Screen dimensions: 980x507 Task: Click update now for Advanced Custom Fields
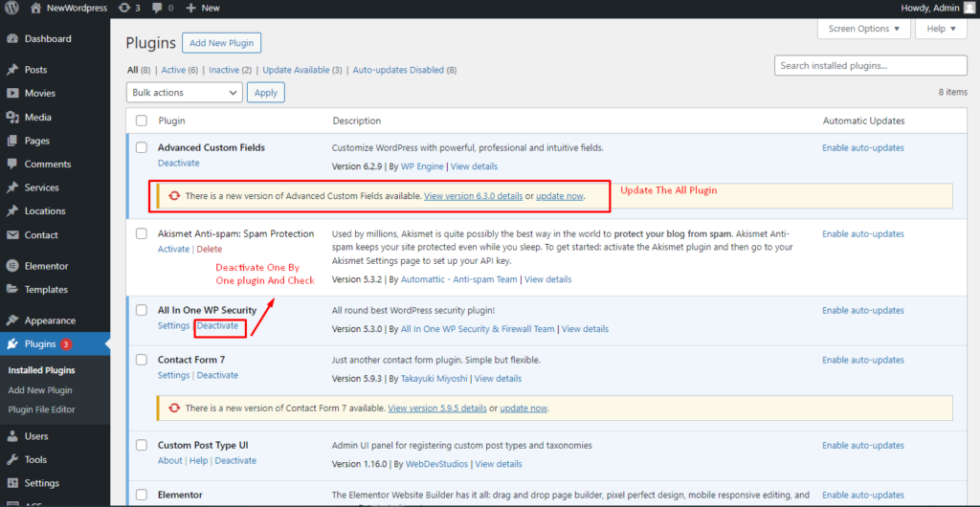coord(560,196)
